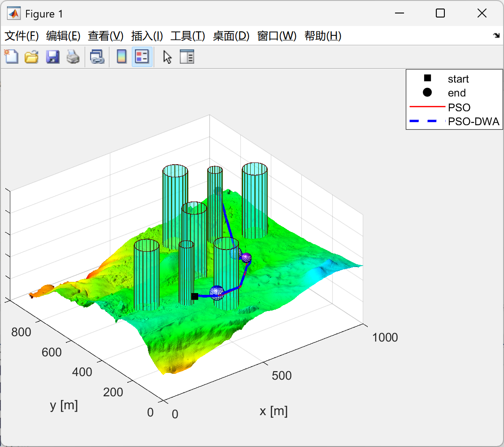
Task: Open the 查看(V) menu
Action: click(106, 36)
